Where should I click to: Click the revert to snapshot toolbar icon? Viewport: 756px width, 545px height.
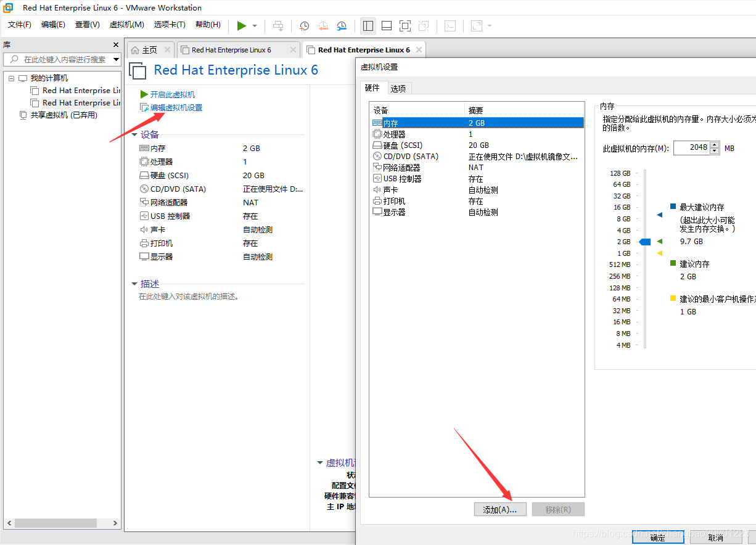click(323, 25)
